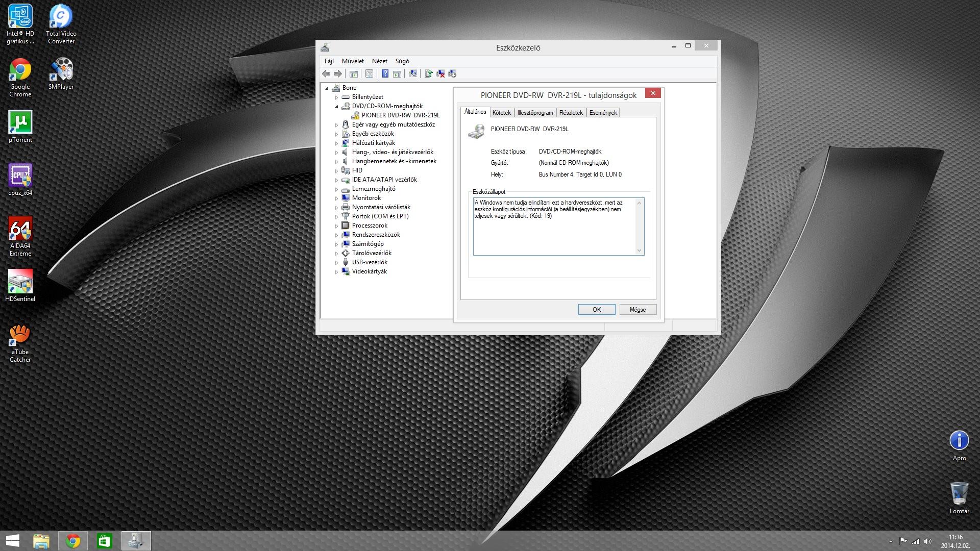Scan for hardware changes toolbar icon

[412, 74]
